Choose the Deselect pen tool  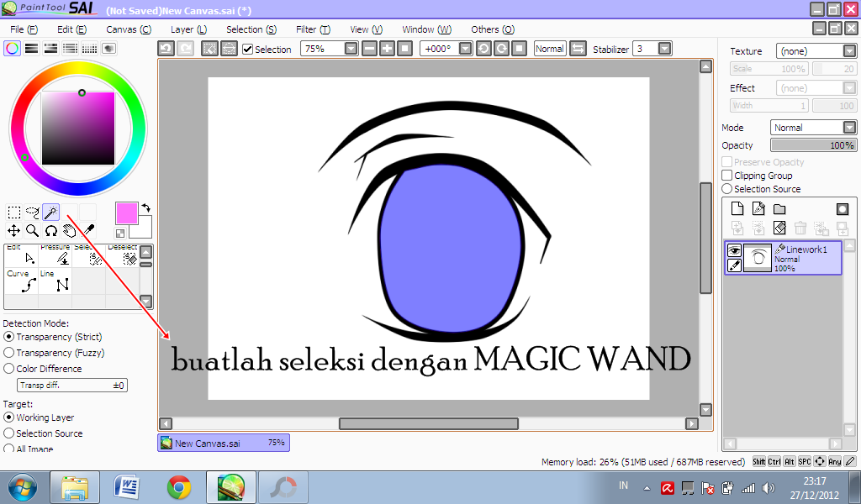tap(123, 255)
